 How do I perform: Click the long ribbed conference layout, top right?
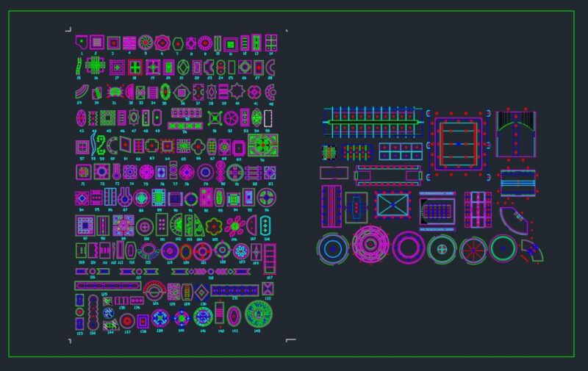(x=373, y=122)
